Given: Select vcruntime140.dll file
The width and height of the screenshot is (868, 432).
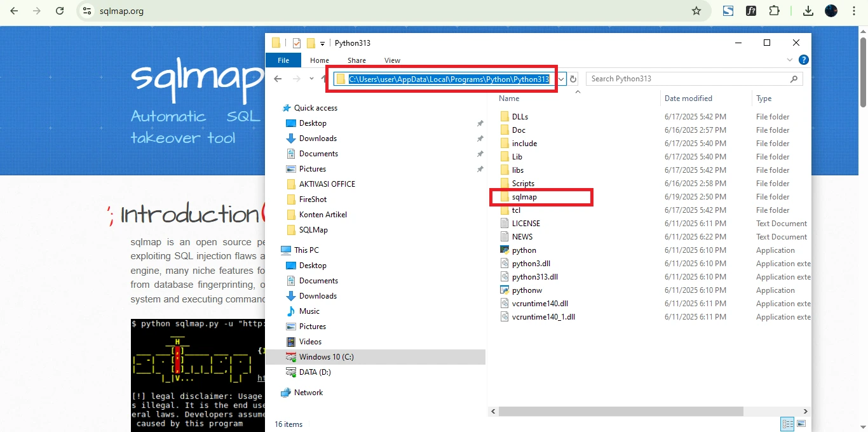Looking at the screenshot, I should [x=539, y=304].
